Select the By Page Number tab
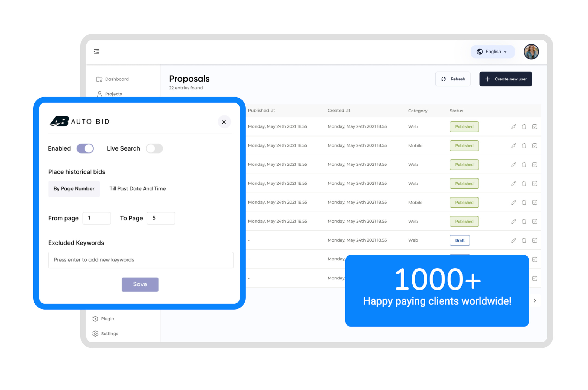 [x=74, y=189]
